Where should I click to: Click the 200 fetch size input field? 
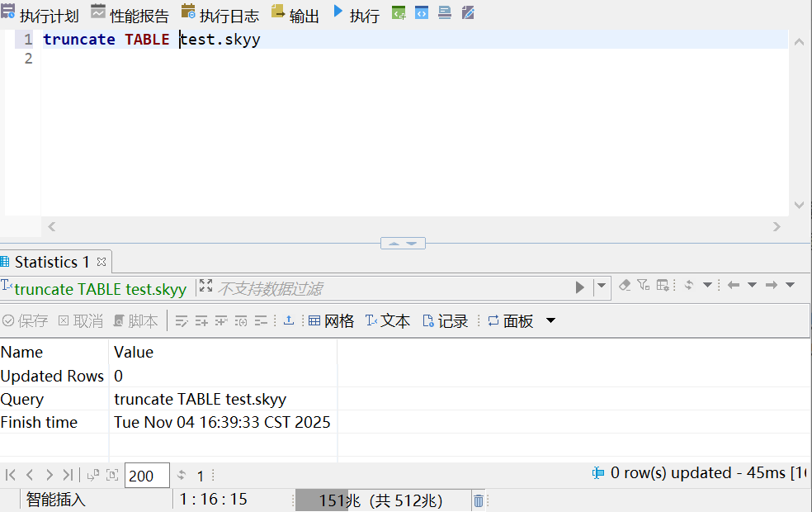(146, 476)
